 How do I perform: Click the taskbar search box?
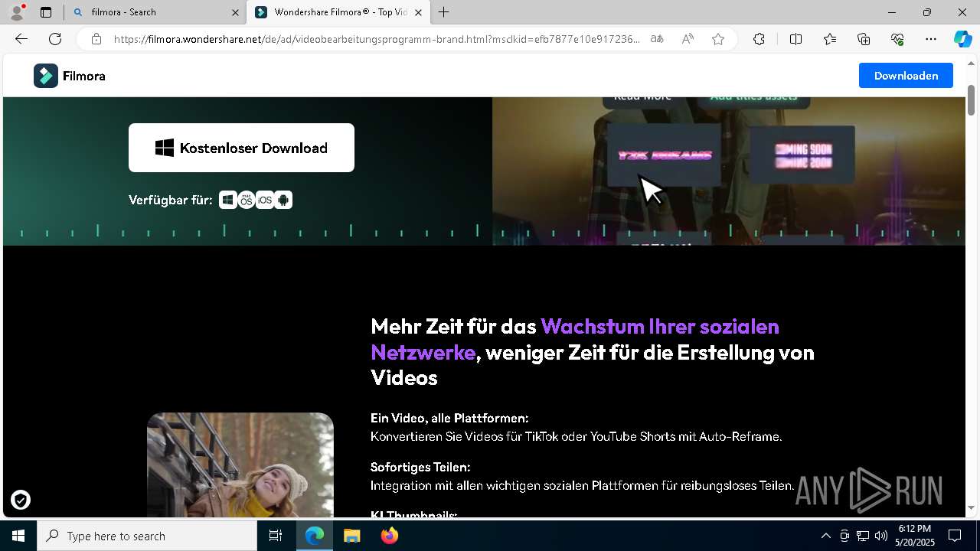pyautogui.click(x=147, y=536)
